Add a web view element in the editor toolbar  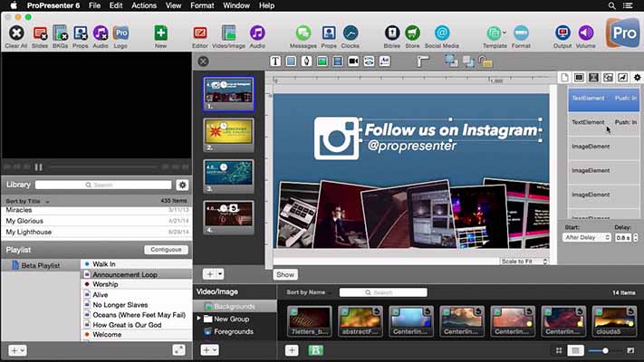[x=369, y=62]
